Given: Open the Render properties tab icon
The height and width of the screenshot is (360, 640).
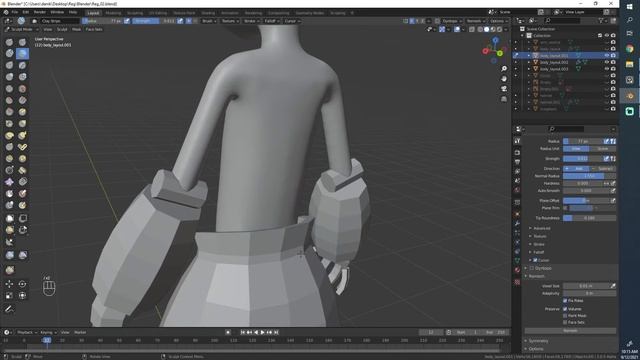Looking at the screenshot, I should pos(517,152).
